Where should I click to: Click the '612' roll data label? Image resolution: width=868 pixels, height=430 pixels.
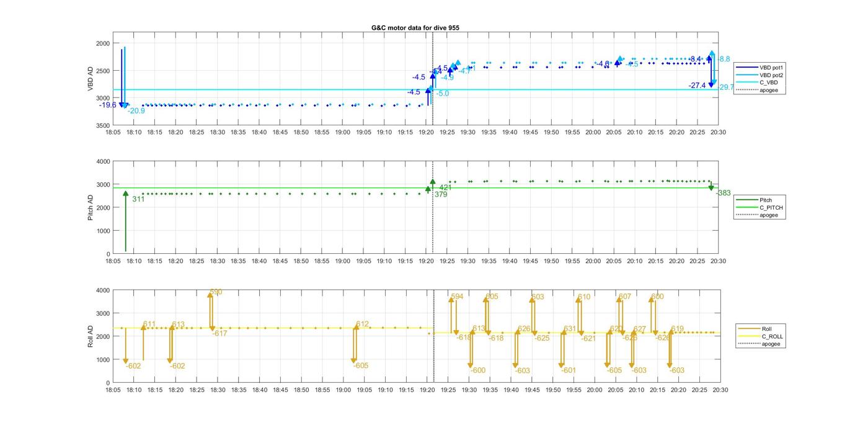362,324
